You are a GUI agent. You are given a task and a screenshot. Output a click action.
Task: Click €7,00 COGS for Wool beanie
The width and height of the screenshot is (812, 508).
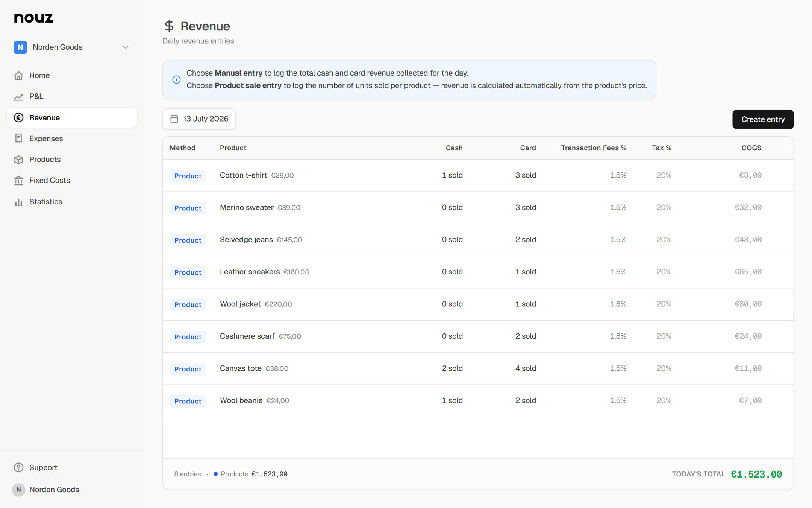click(x=750, y=400)
